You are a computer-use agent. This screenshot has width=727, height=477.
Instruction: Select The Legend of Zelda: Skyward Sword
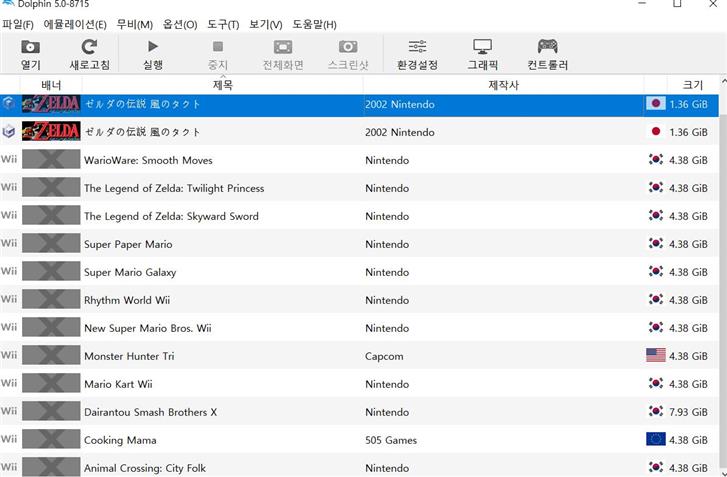tap(171, 216)
